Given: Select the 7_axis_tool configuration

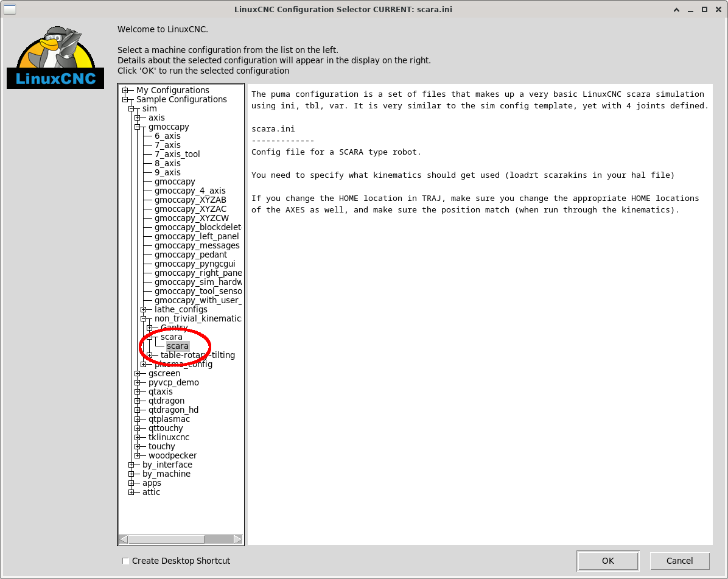Looking at the screenshot, I should click(177, 154).
